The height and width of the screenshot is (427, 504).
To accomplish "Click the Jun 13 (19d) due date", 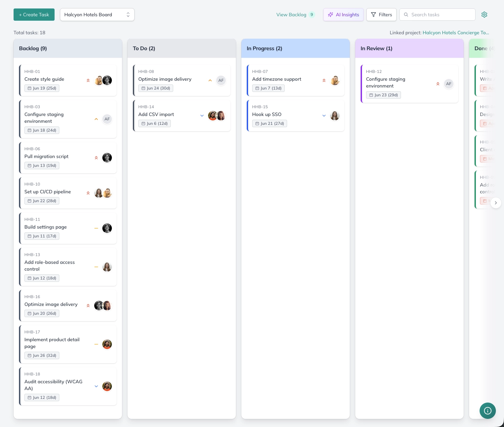I will click(42, 166).
